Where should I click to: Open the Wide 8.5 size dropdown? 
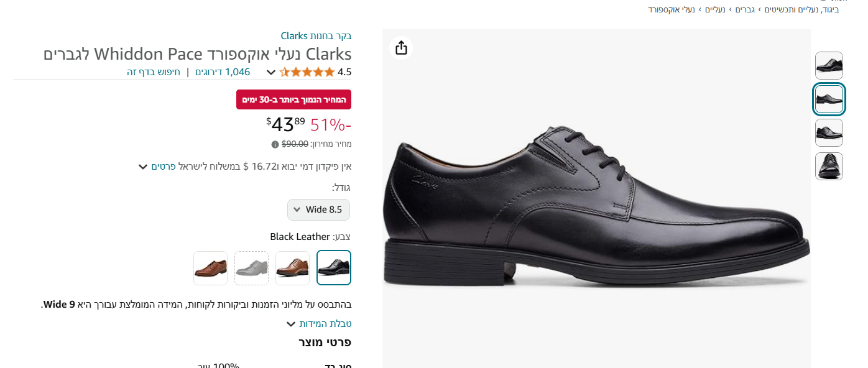tap(318, 209)
